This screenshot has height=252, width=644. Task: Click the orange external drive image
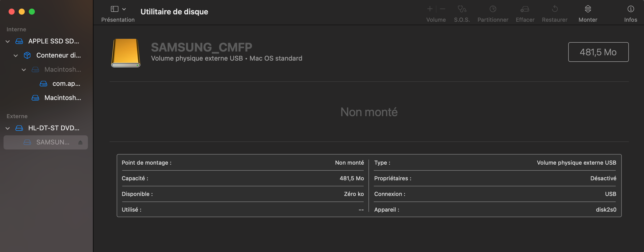pyautogui.click(x=126, y=53)
